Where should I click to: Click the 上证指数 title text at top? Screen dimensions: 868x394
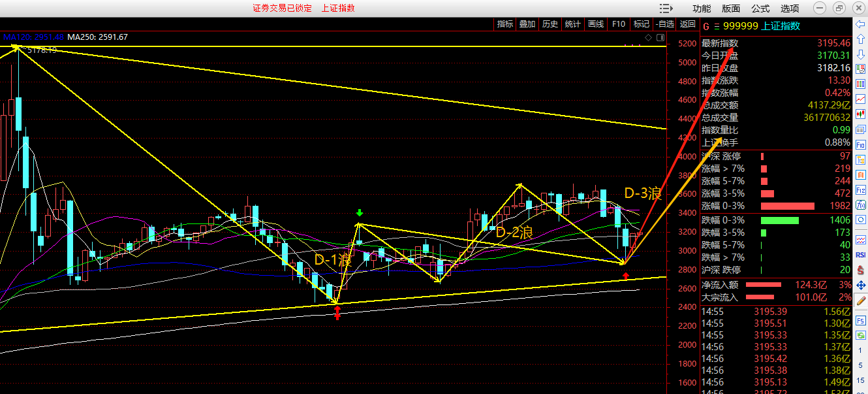coord(338,8)
